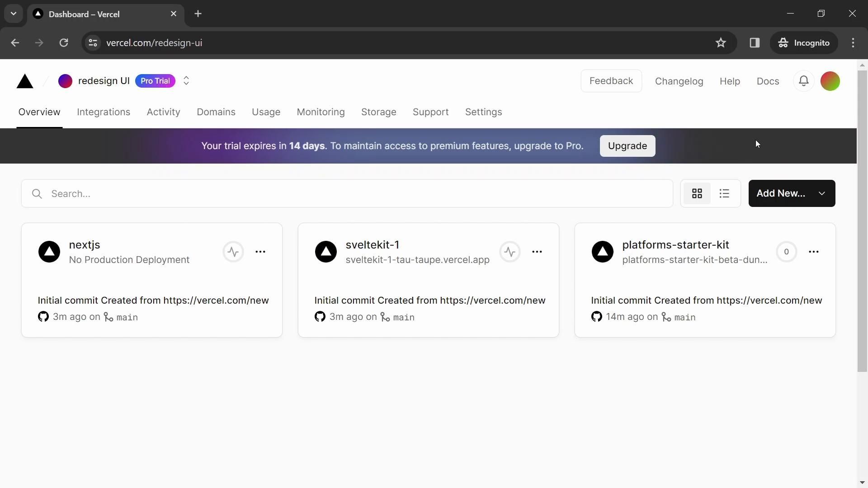The width and height of the screenshot is (868, 488).
Task: Open nextjs project activity pulse icon
Action: (x=233, y=252)
